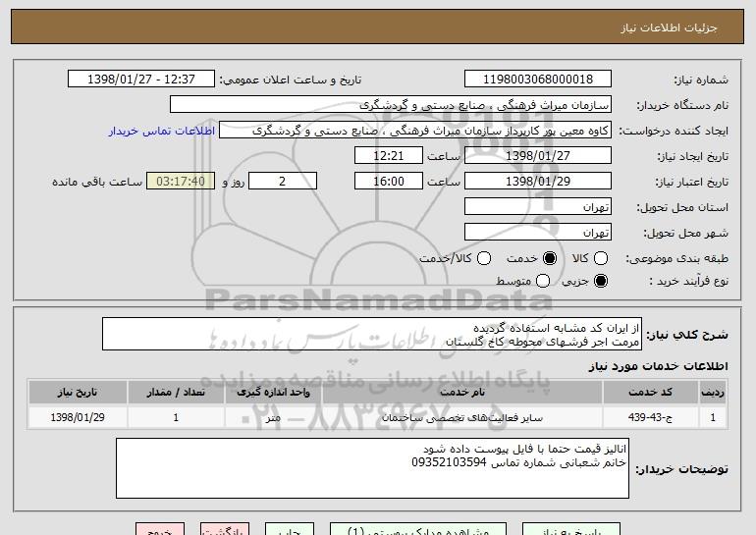
Task: Select the خدمت radio button
Action: point(550,258)
